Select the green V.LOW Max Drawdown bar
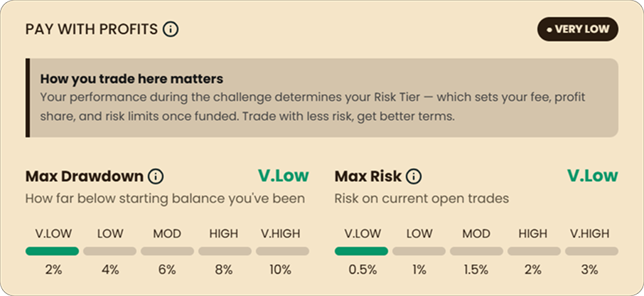The width and height of the screenshot is (644, 296). tap(52, 251)
